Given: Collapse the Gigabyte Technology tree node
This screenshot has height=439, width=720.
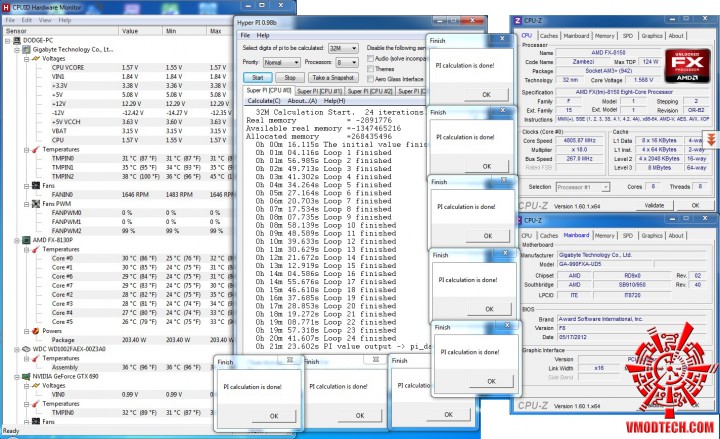Looking at the screenshot, I should point(17,50).
